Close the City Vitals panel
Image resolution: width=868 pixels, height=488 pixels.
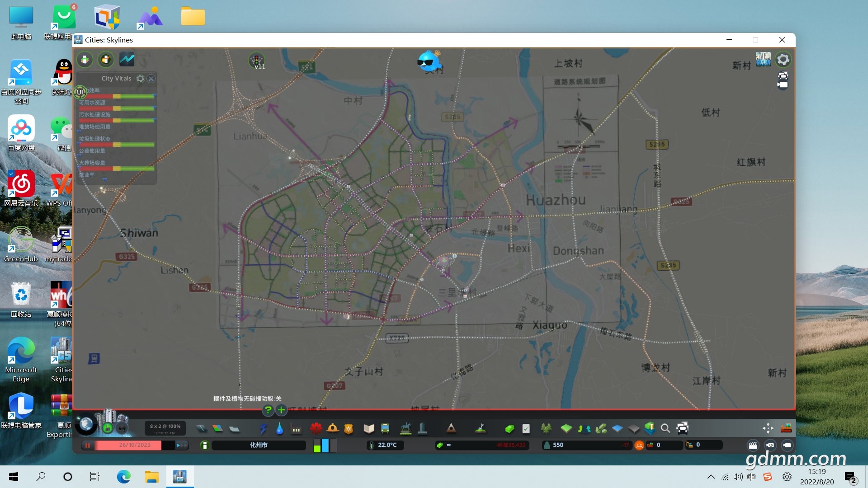click(x=151, y=79)
